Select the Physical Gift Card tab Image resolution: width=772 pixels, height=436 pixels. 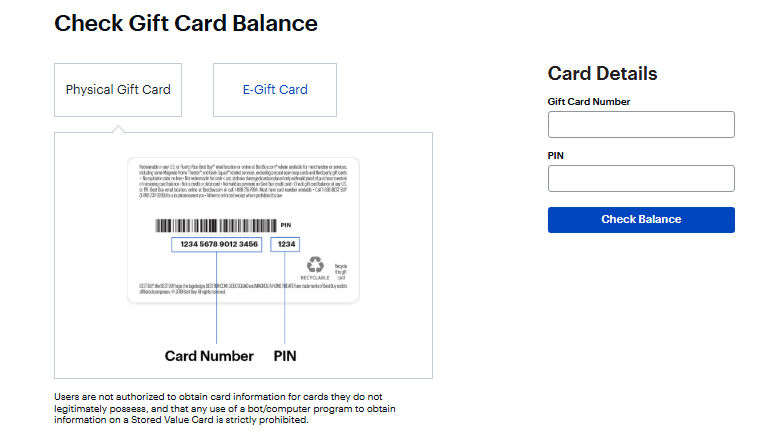tap(118, 90)
